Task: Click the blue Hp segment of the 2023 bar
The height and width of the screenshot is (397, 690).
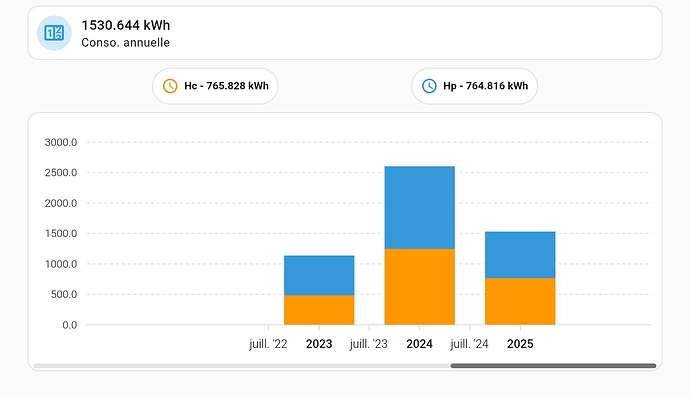Action: [319, 275]
